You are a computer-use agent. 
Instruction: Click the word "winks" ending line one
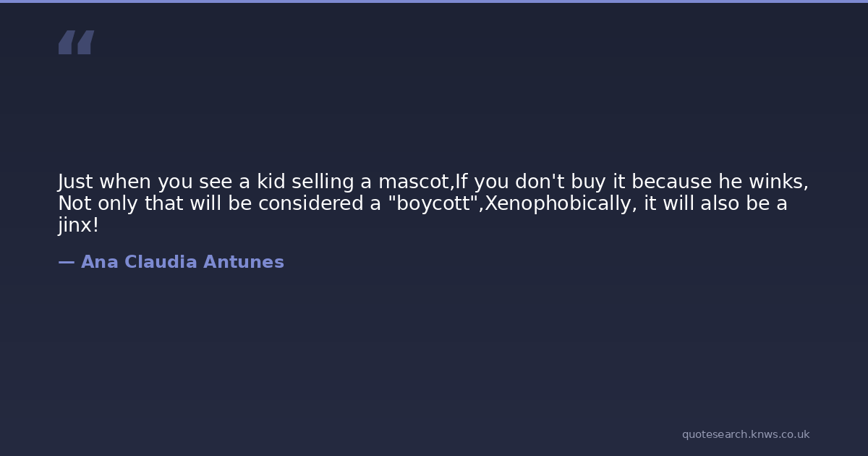(778, 182)
